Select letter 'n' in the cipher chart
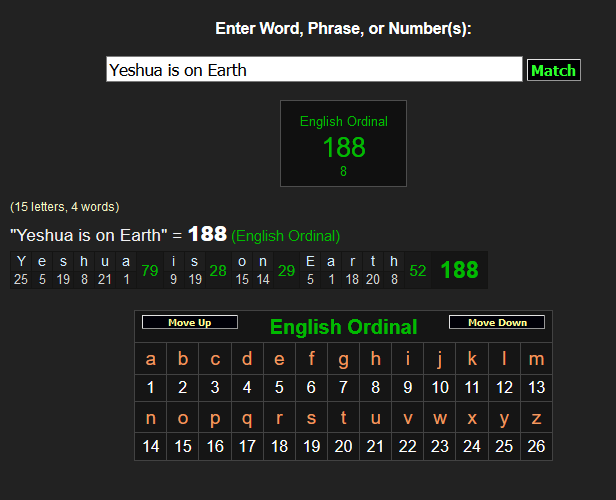The height and width of the screenshot is (500, 616). point(151,418)
